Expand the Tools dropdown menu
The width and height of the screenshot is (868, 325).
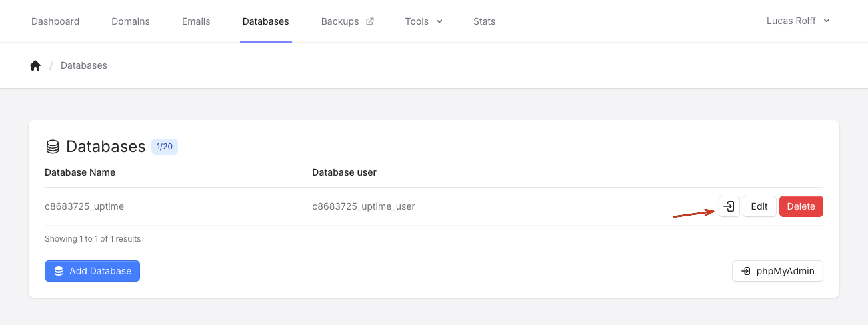pos(423,21)
